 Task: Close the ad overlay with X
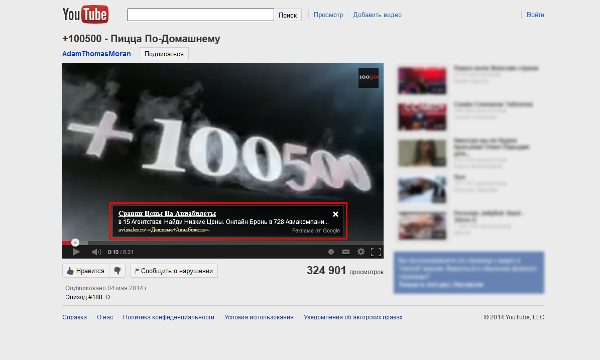(x=335, y=214)
